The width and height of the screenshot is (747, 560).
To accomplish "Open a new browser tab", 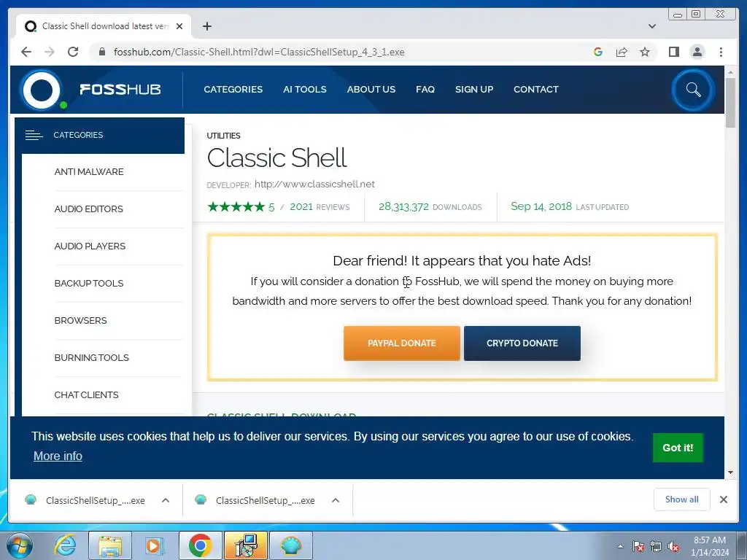I will coord(206,26).
